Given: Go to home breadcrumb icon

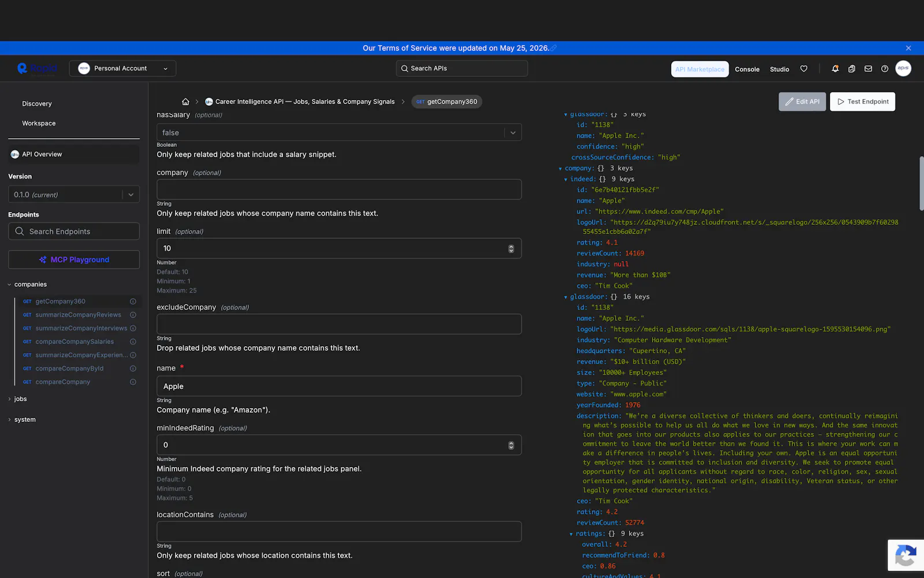Looking at the screenshot, I should point(185,102).
